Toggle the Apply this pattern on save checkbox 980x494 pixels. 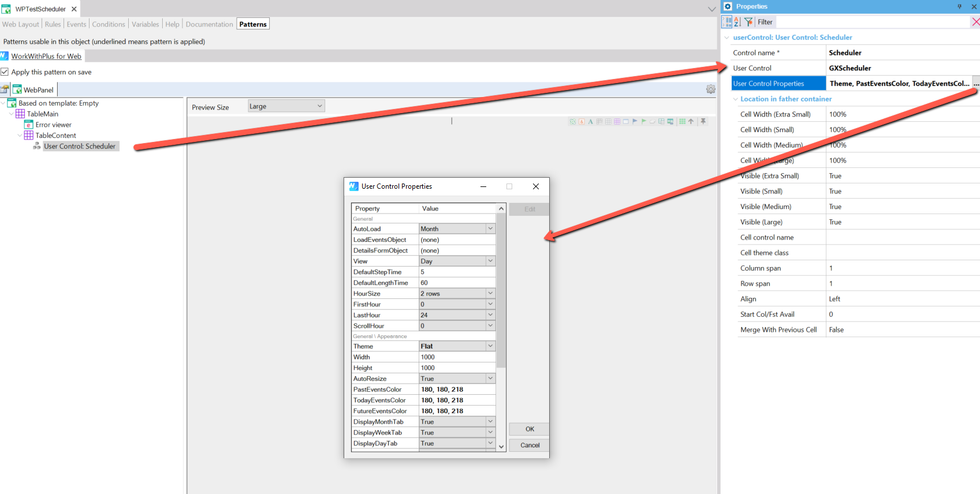click(x=5, y=72)
